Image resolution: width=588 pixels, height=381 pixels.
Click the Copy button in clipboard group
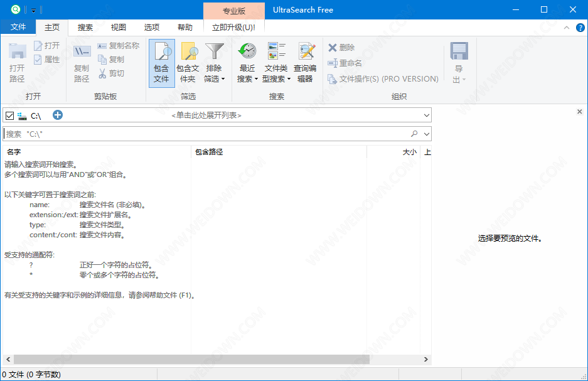(111, 59)
